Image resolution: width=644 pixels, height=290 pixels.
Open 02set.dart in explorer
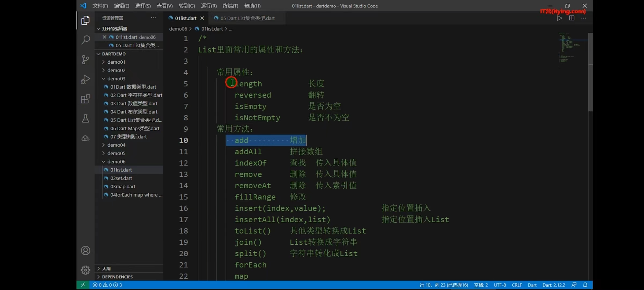point(121,178)
